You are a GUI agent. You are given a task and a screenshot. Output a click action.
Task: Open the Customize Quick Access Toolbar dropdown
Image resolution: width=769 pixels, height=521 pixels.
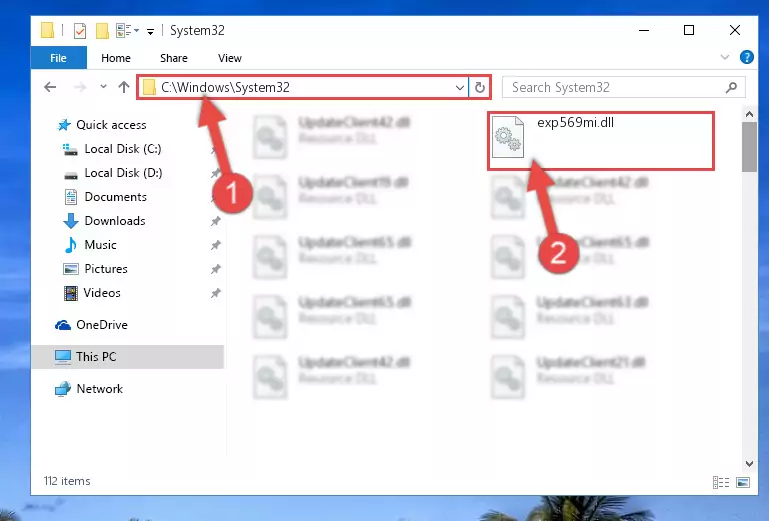click(151, 31)
